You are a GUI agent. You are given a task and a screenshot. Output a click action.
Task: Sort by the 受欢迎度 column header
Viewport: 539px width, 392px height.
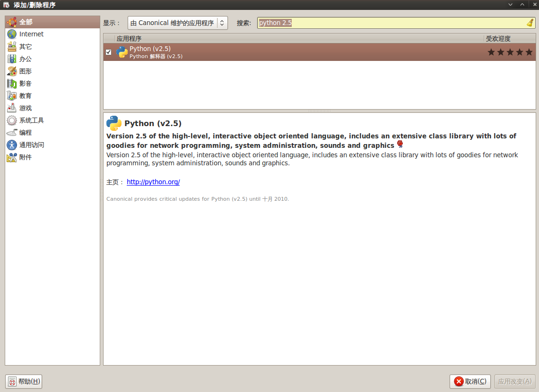[509, 38]
